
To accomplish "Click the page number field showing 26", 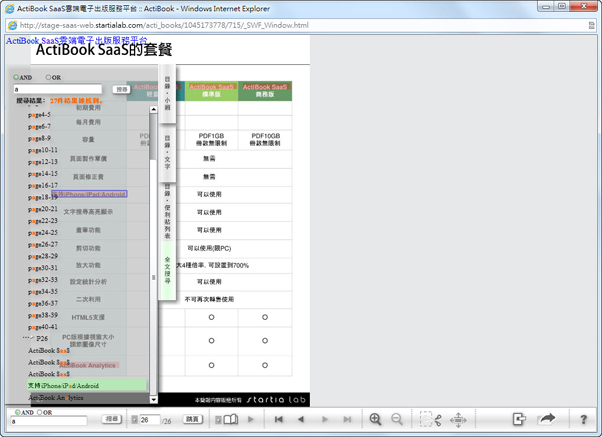I will click(149, 420).
